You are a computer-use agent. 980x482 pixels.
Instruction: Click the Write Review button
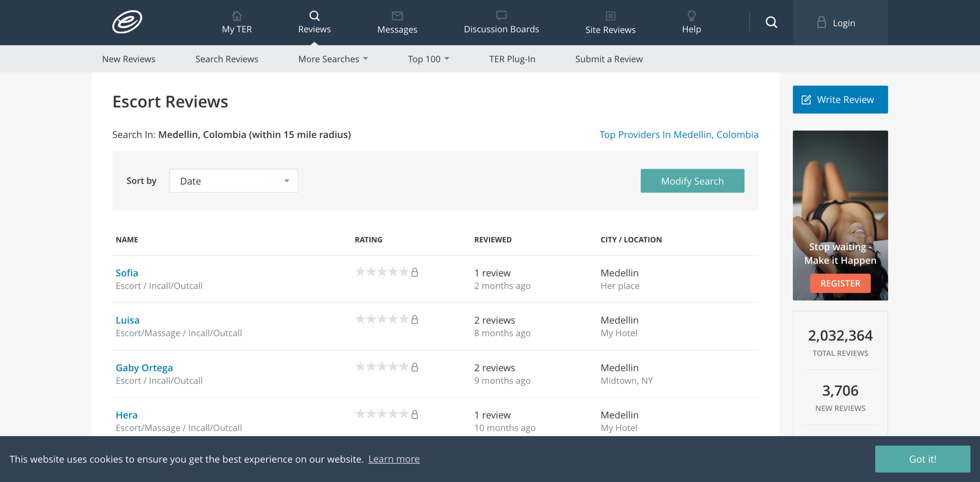[x=840, y=99]
